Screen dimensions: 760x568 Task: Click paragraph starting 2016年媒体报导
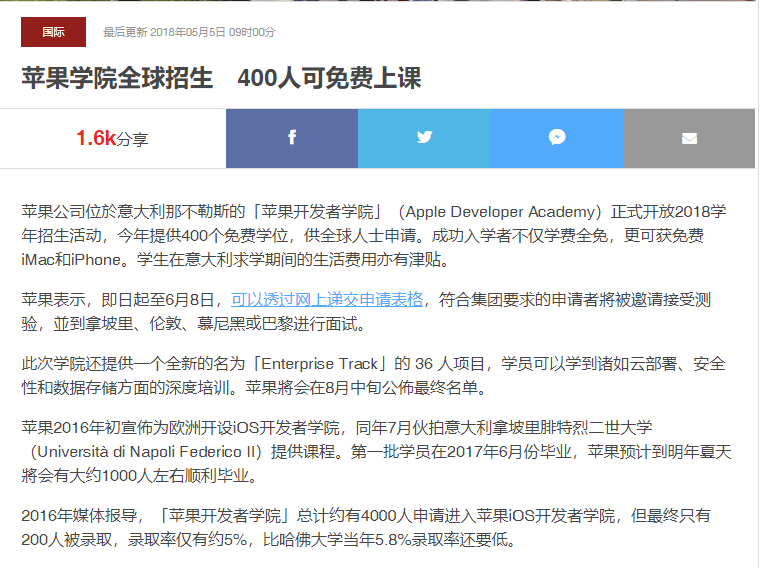tap(366, 527)
